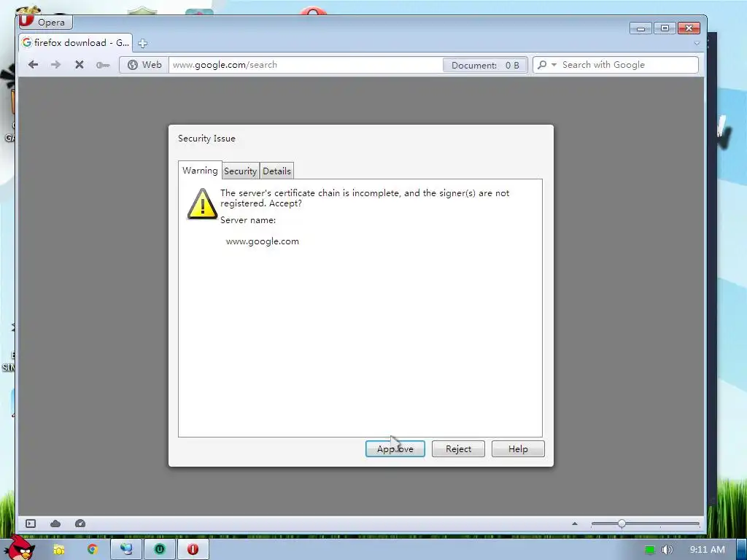The width and height of the screenshot is (747, 560).
Task: Click the green tray icon
Action: click(x=650, y=550)
